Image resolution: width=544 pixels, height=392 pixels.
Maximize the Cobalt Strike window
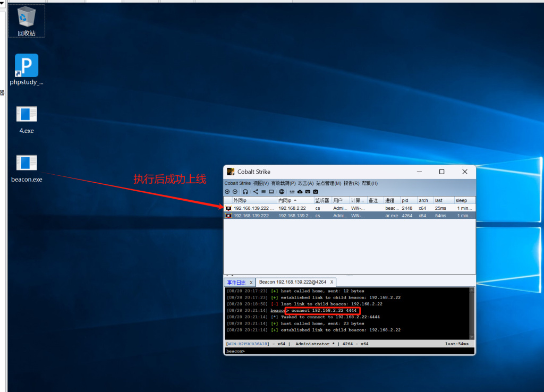(x=441, y=172)
